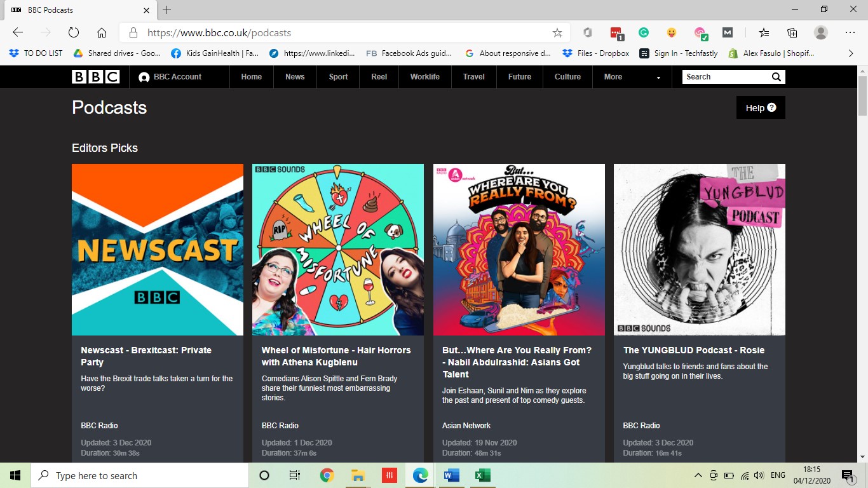This screenshot has height=488, width=868.
Task: Open Culture in BBC navigation
Action: tap(567, 77)
